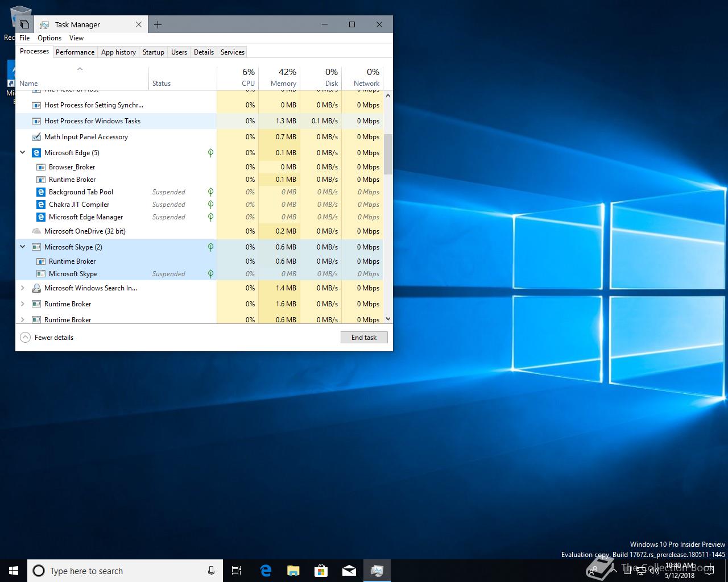Viewport: 728px width, 582px height.
Task: Click the Microsoft Edge (5) group icon
Action: pyautogui.click(x=36, y=153)
